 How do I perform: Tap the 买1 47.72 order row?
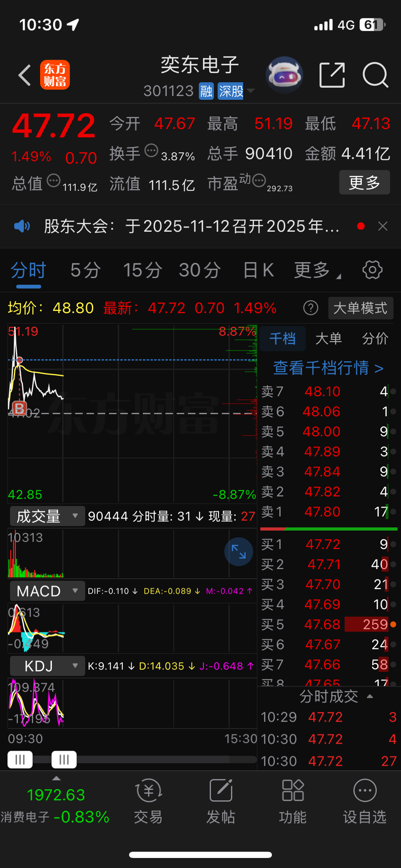coord(329,544)
